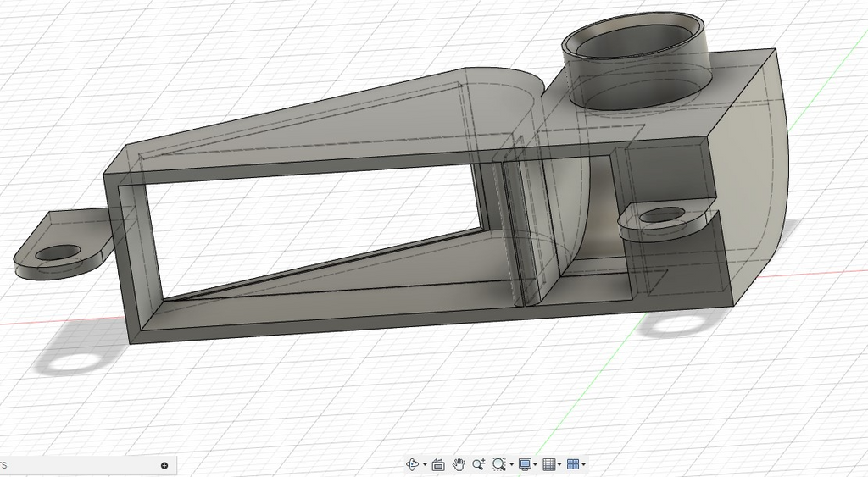
Task: Select the Pan hand tool
Action: [x=459, y=464]
